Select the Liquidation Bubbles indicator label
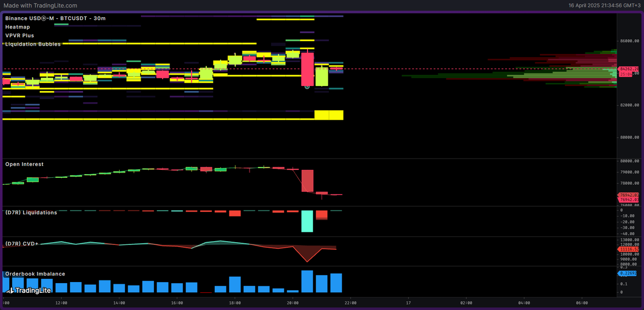This screenshot has width=644, height=310. tap(33, 44)
